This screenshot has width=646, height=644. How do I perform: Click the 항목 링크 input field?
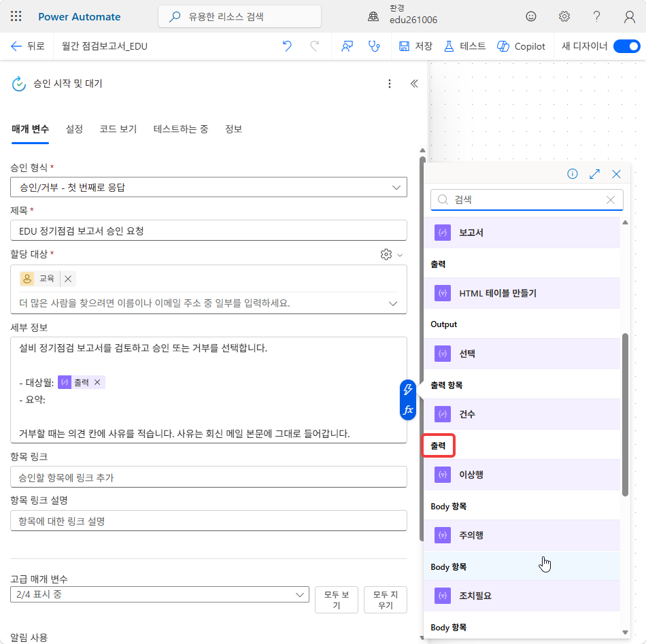(x=209, y=477)
